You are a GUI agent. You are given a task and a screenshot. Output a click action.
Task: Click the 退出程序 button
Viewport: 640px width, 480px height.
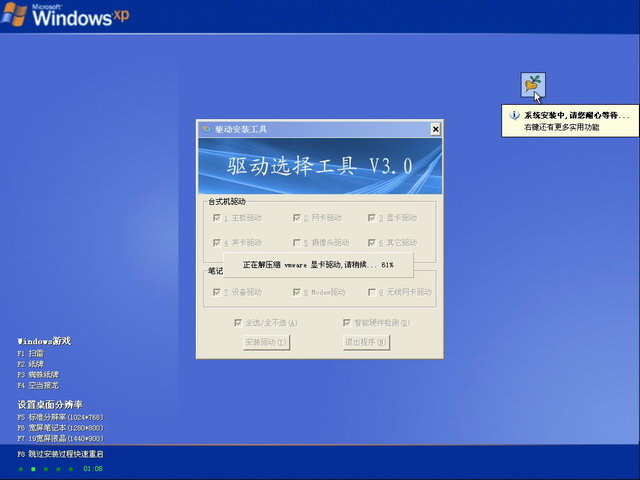point(365,342)
